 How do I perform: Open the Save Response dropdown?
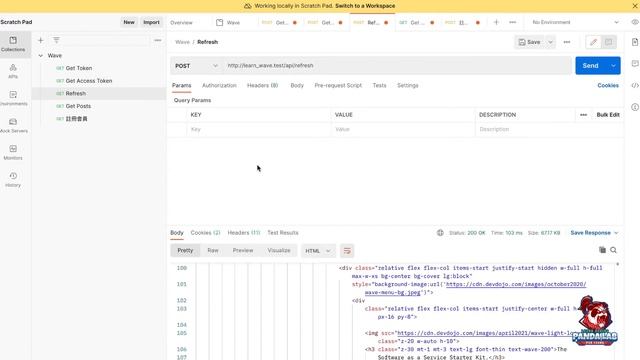(x=594, y=233)
